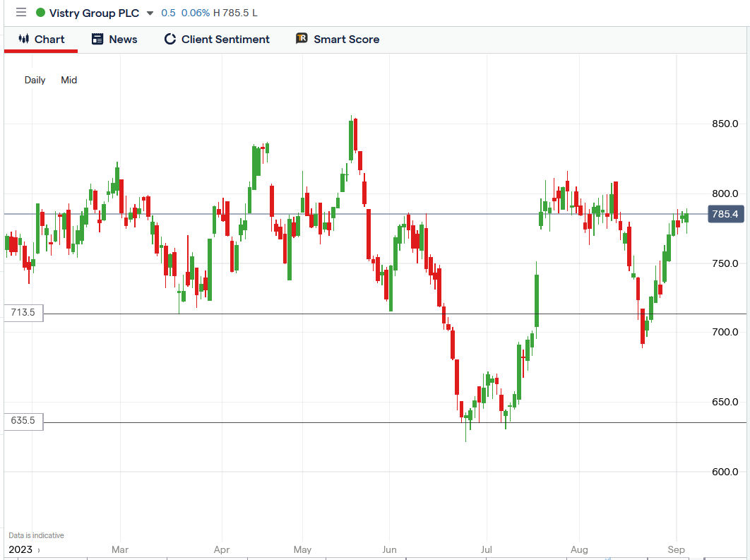Open the hamburger menu
The width and height of the screenshot is (750, 560).
21,13
